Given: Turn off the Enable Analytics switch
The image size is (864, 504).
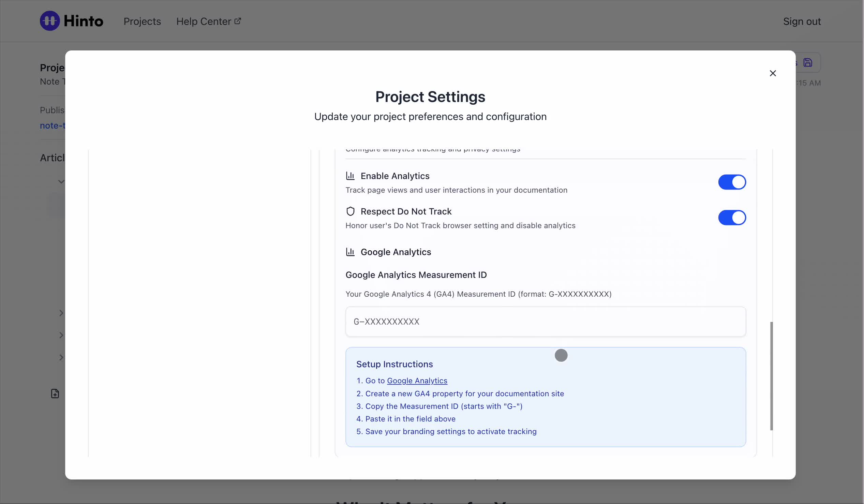Looking at the screenshot, I should coord(732,182).
